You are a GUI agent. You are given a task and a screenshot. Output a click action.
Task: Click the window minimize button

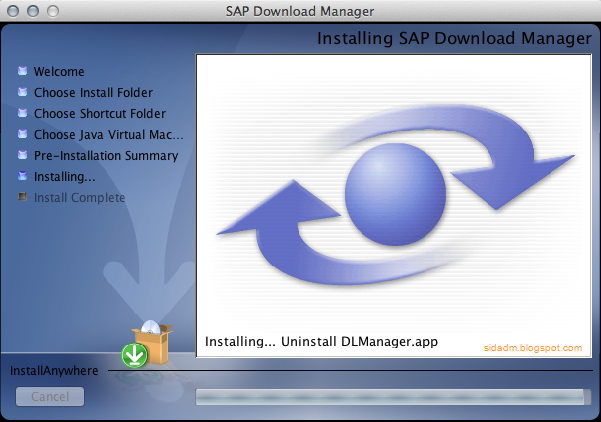click(33, 11)
